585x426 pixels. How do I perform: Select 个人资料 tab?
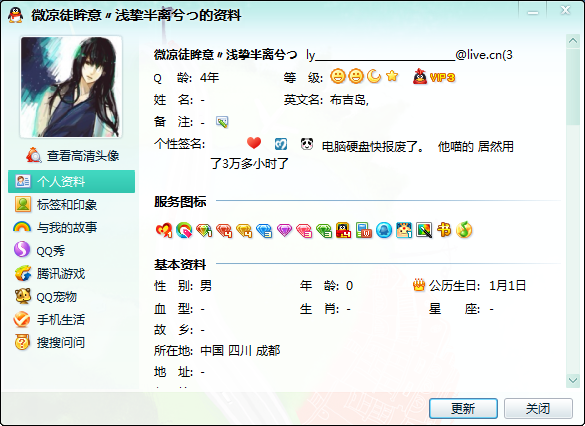[x=71, y=181]
